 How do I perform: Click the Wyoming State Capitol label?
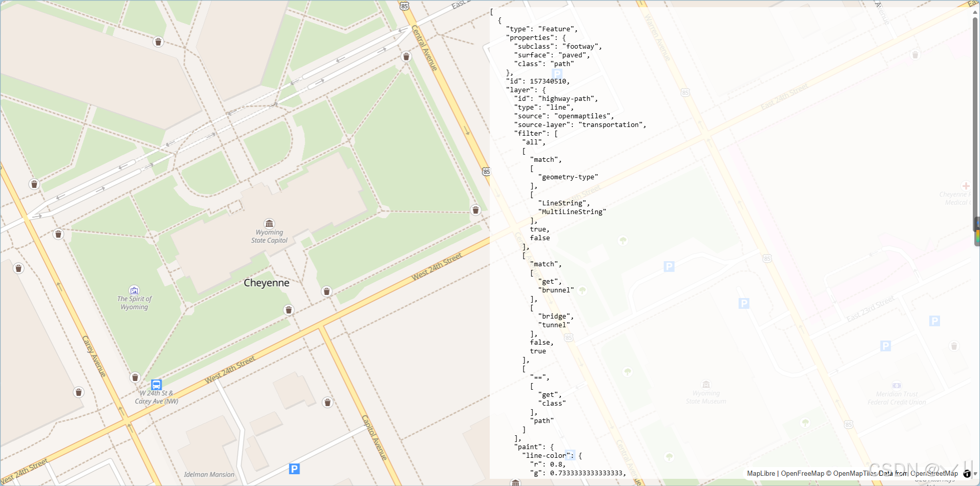point(269,237)
